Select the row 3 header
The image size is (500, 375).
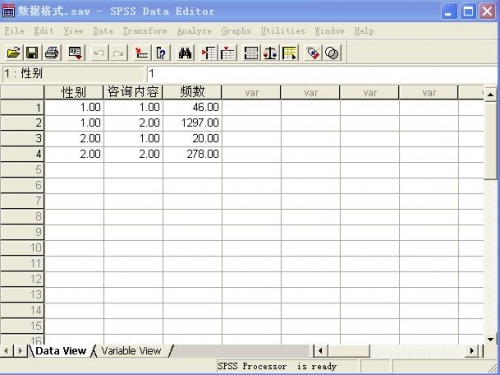click(x=22, y=138)
